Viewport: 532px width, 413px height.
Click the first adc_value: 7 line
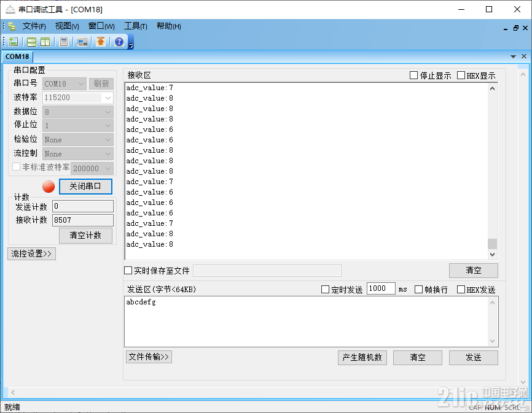[150, 88]
